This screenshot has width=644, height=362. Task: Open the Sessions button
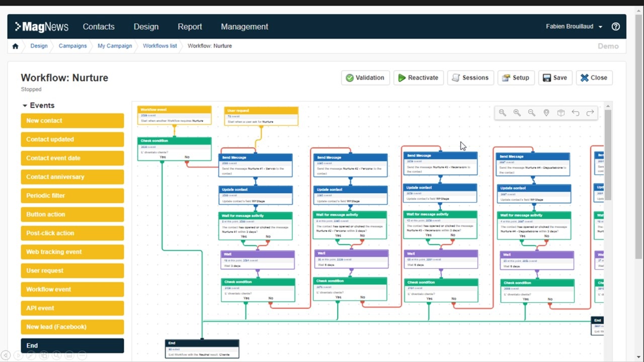470,78
